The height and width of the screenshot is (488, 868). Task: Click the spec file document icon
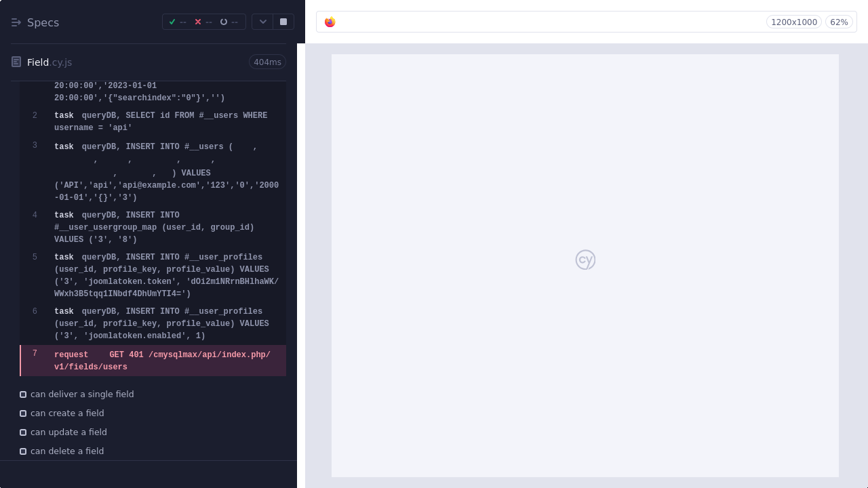[x=16, y=62]
